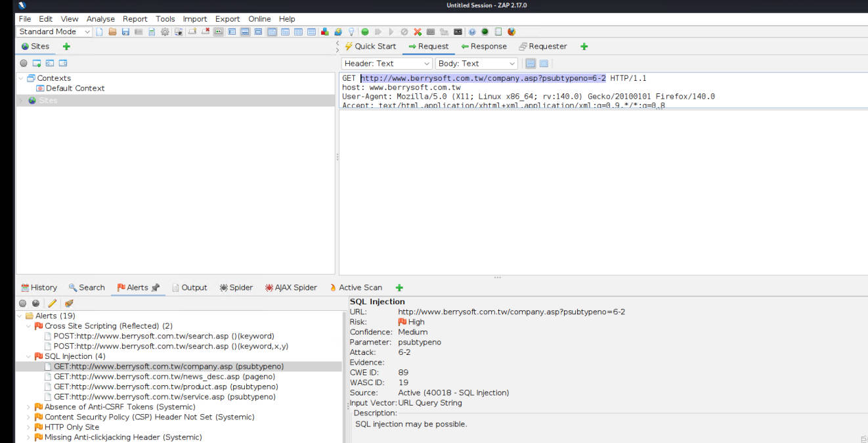
Task: Collapse Cross Site Scripting (Reflected) node
Action: coord(29,326)
